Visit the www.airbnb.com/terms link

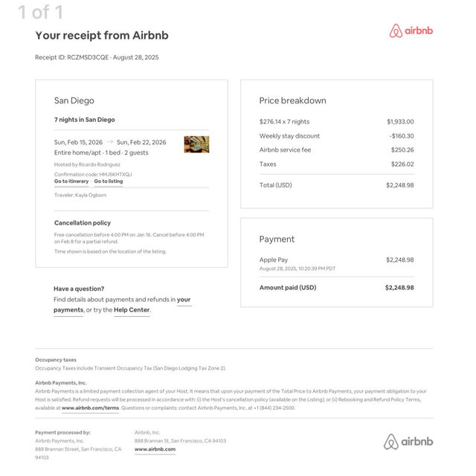click(90, 408)
